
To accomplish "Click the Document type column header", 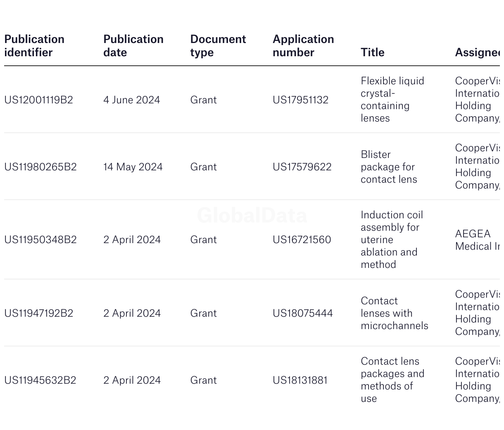I will 218,46.
